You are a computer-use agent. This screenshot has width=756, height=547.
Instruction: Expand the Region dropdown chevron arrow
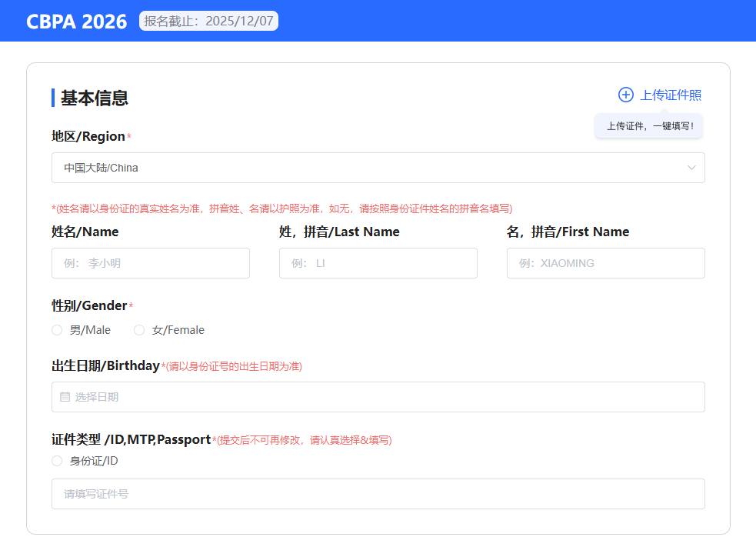[691, 168]
